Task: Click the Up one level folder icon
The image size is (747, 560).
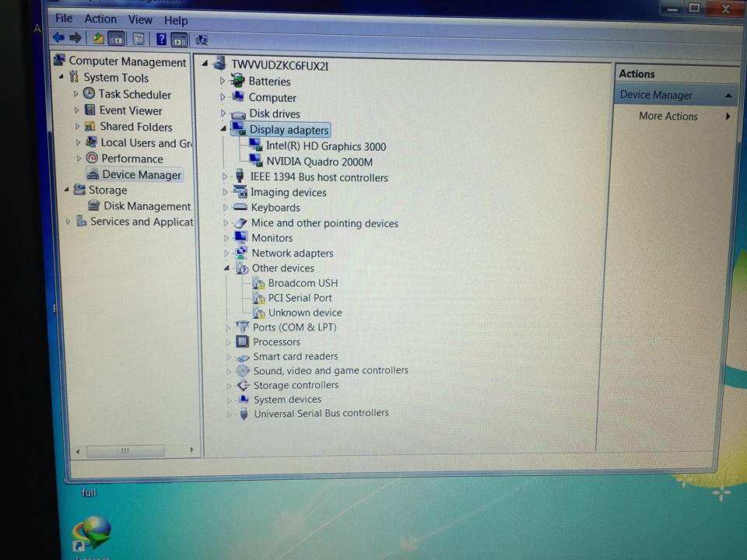Action: pos(98,38)
